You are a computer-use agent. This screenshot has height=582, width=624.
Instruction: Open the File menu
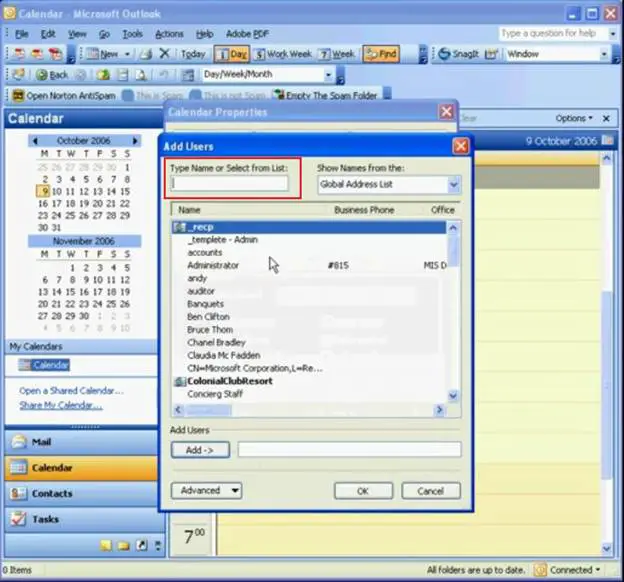tap(21, 34)
